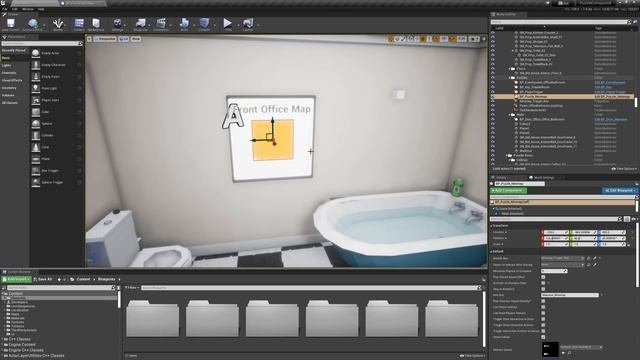This screenshot has width=640, height=360.
Task: Select Point Light in Place Actors
Action: 56,88
